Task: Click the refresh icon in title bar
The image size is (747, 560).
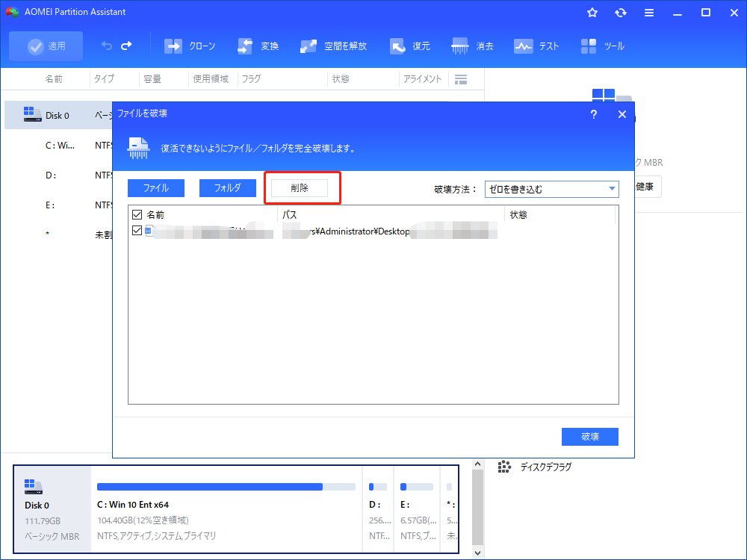Action: (620, 13)
